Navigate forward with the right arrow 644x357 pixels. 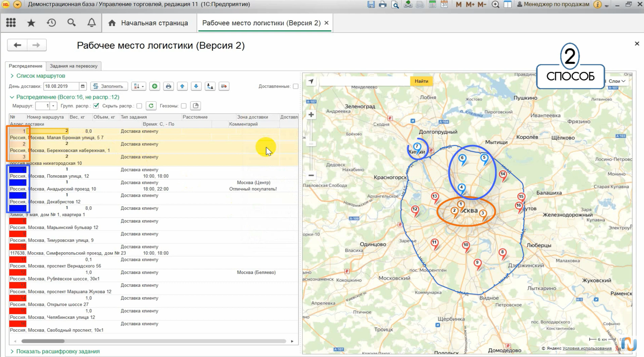(x=36, y=45)
